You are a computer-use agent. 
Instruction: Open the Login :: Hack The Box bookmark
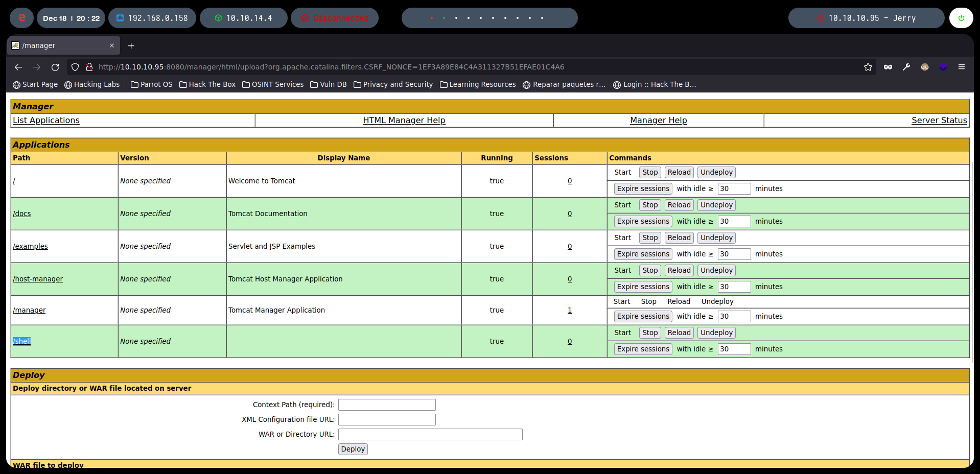[x=655, y=84]
